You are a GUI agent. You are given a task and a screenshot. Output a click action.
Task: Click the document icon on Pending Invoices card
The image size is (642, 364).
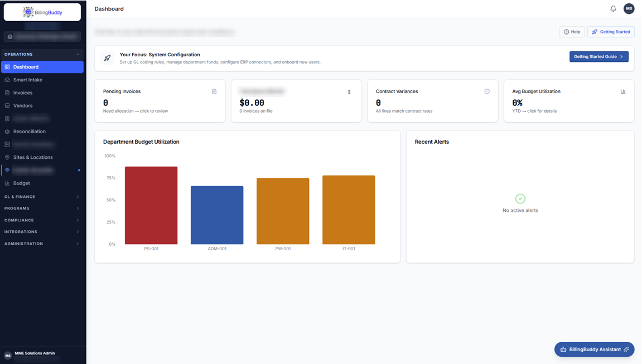pyautogui.click(x=214, y=91)
